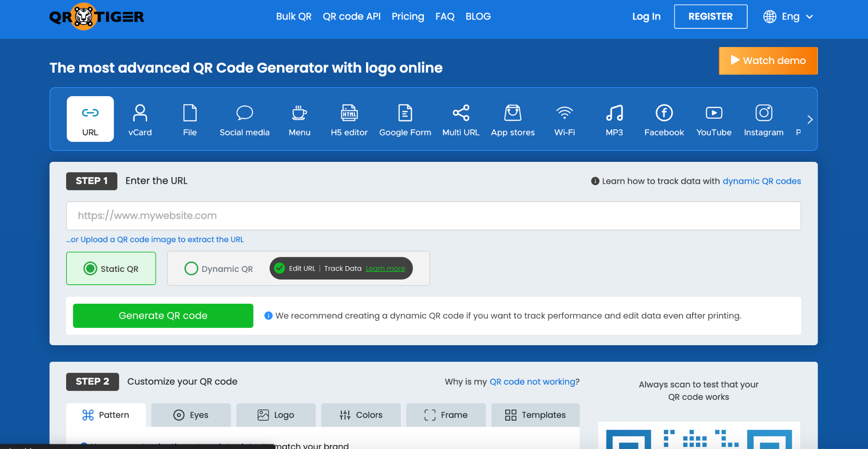The image size is (868, 449).
Task: Open the Colors customization panel
Action: (361, 415)
